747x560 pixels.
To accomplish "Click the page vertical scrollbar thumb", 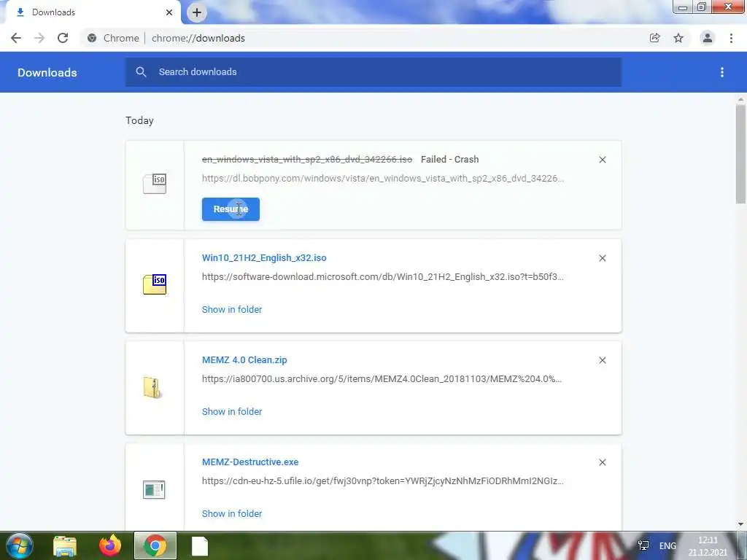I will pos(740,154).
